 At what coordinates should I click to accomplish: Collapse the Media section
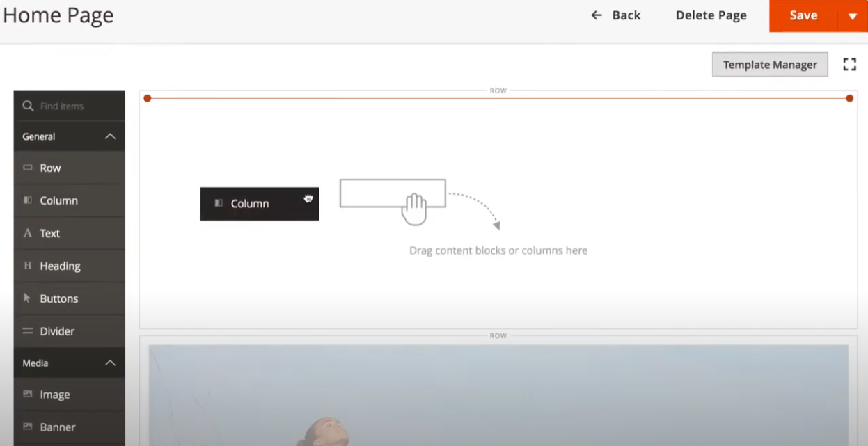[109, 363]
